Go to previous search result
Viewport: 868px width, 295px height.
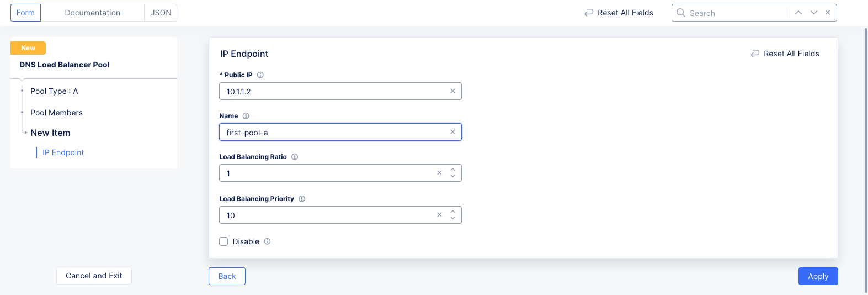pos(798,13)
